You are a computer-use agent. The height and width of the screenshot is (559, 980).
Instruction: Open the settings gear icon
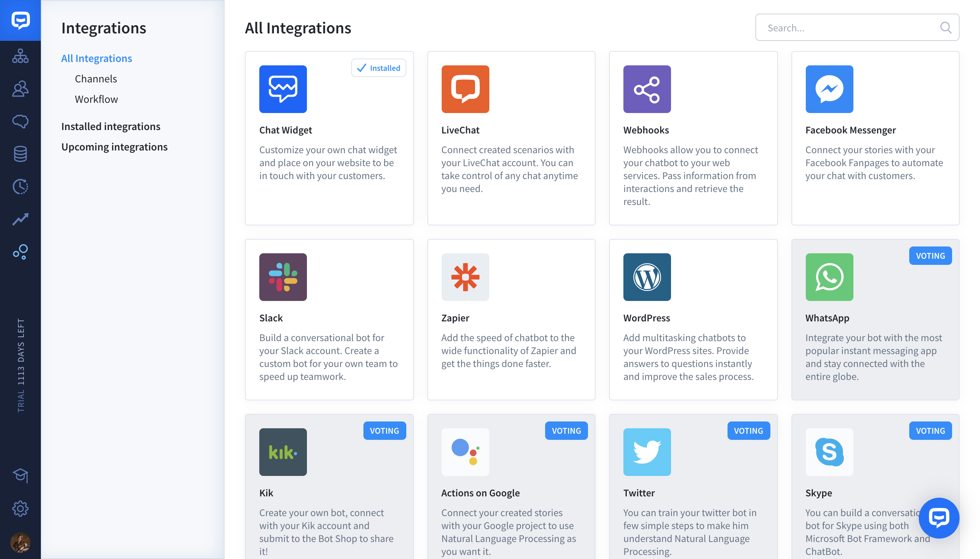20,509
